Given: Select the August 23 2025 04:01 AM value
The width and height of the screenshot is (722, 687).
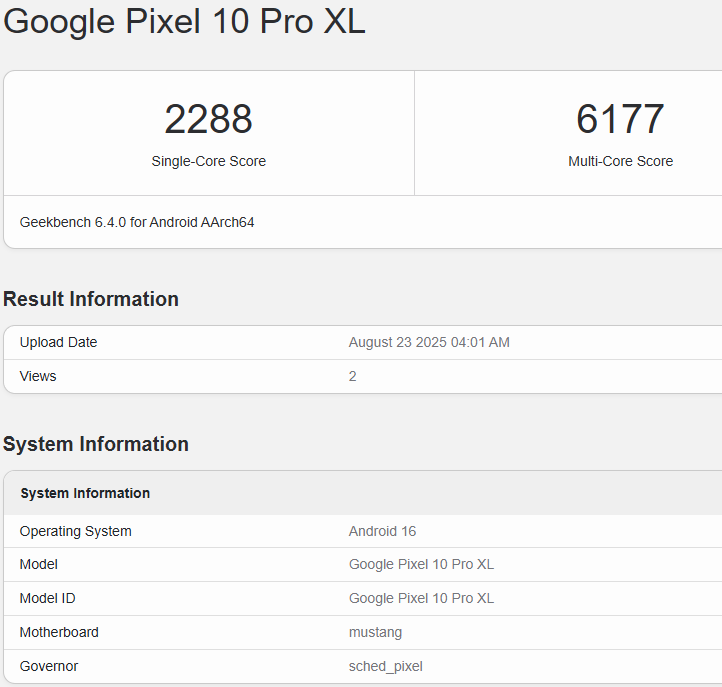Looking at the screenshot, I should (429, 343).
